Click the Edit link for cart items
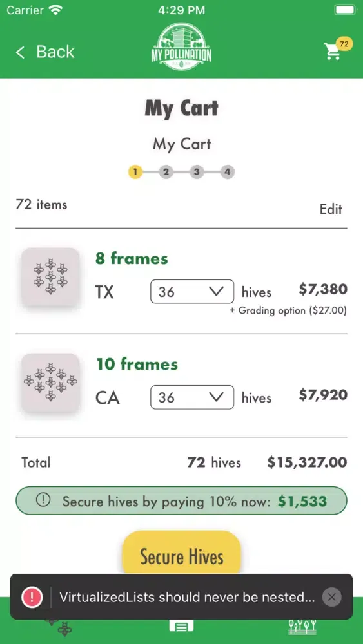This screenshot has height=644, width=363. point(331,209)
